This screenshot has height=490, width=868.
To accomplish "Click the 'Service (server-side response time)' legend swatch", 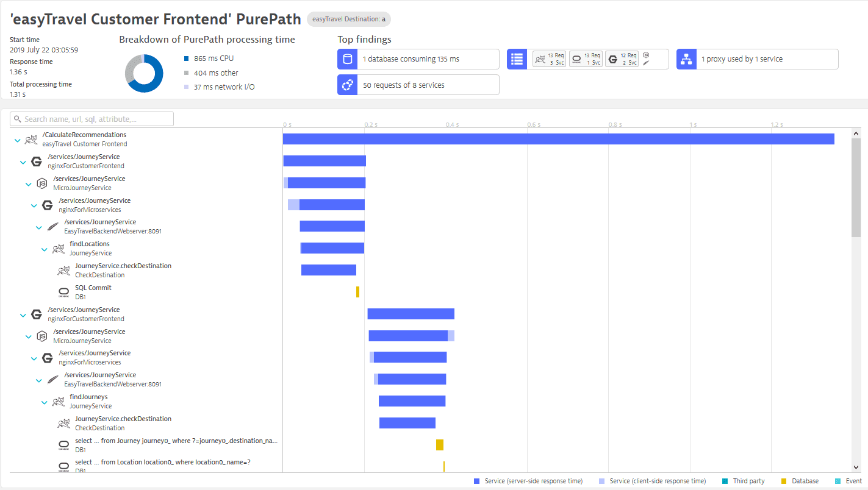I will click(477, 481).
